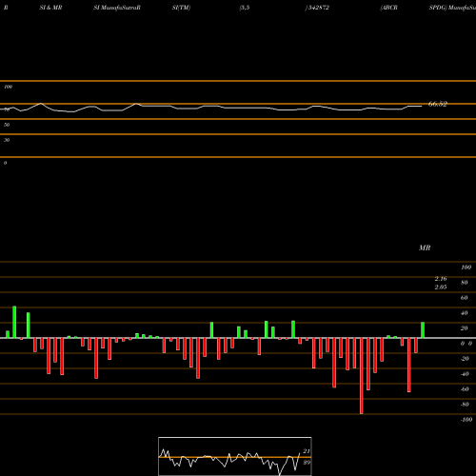Click the -40 label on MR axis
Image resolution: width=476 pixels, height=476 pixels.
point(465,374)
